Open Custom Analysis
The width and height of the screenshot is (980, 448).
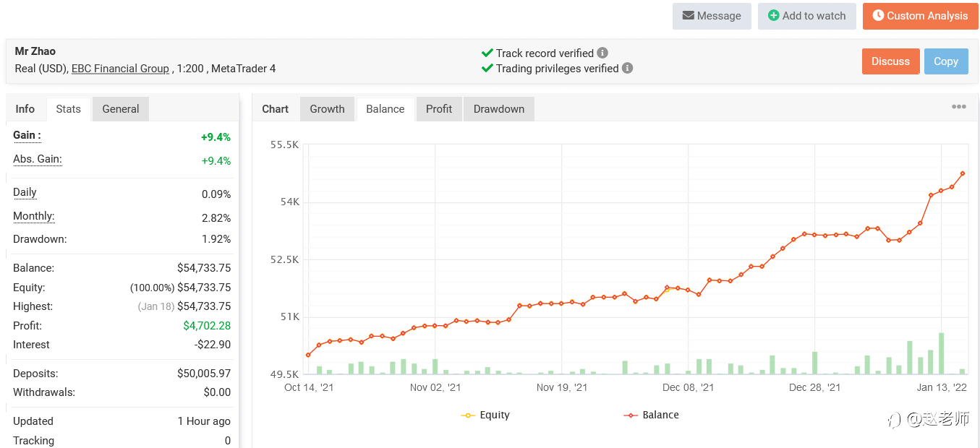pos(919,16)
